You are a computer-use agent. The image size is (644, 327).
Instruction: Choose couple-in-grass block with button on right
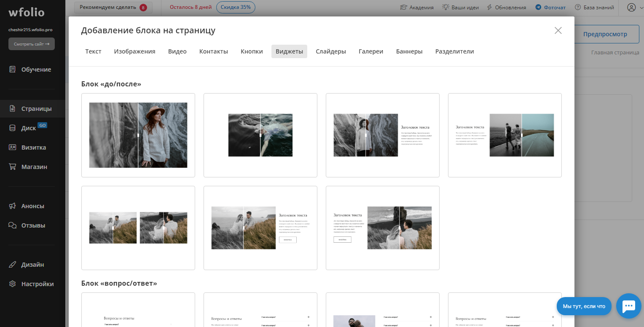click(260, 228)
